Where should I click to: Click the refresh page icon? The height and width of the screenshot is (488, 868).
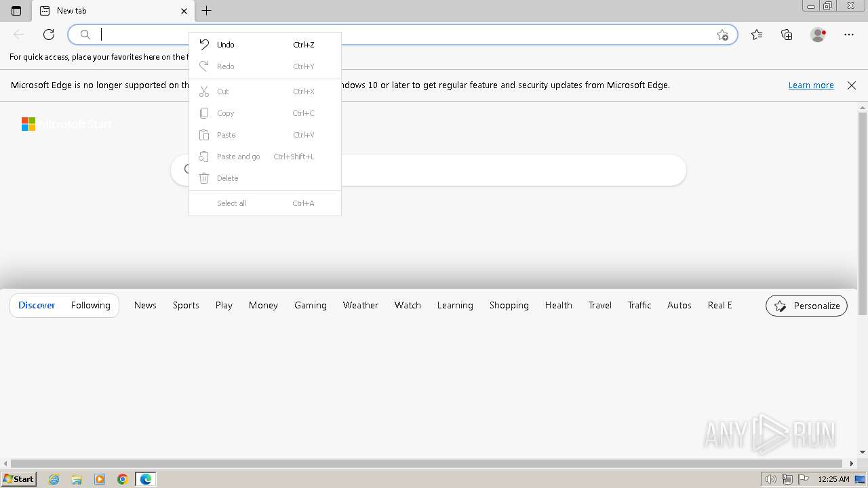(49, 35)
